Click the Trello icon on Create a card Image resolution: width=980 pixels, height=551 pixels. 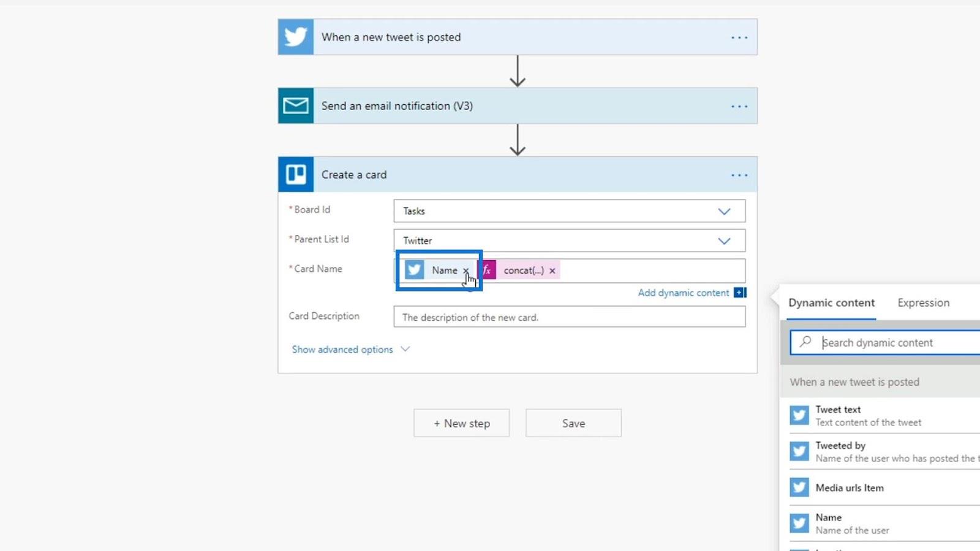pos(296,174)
